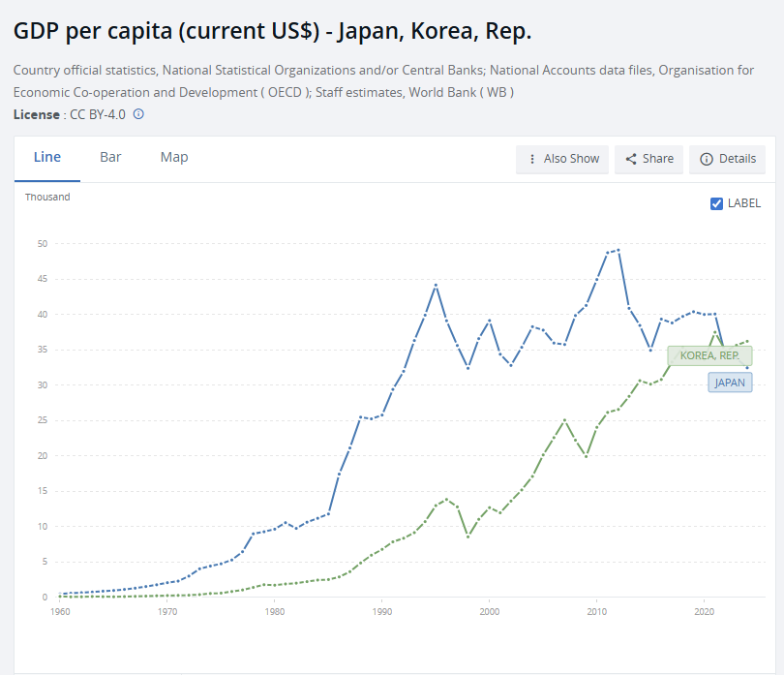Click the KOREA, REP. series label

click(x=709, y=355)
